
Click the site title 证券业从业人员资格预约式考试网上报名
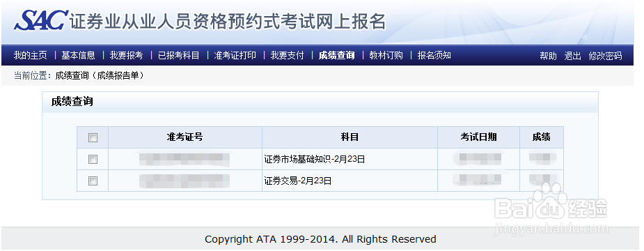[228, 22]
